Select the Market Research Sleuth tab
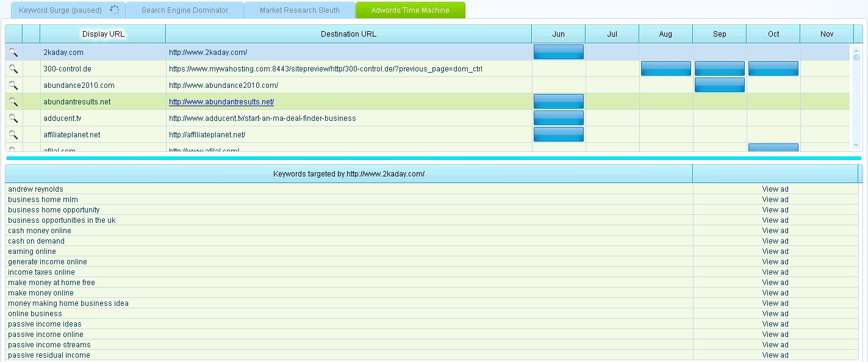Screen dimensions: 868x362 coord(299,10)
